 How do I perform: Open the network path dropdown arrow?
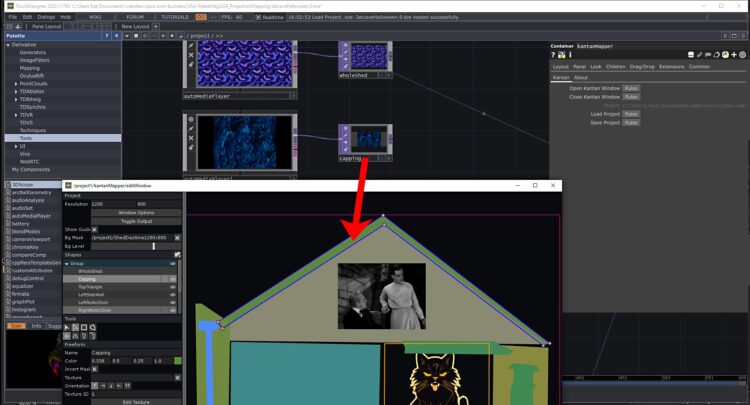click(127, 36)
